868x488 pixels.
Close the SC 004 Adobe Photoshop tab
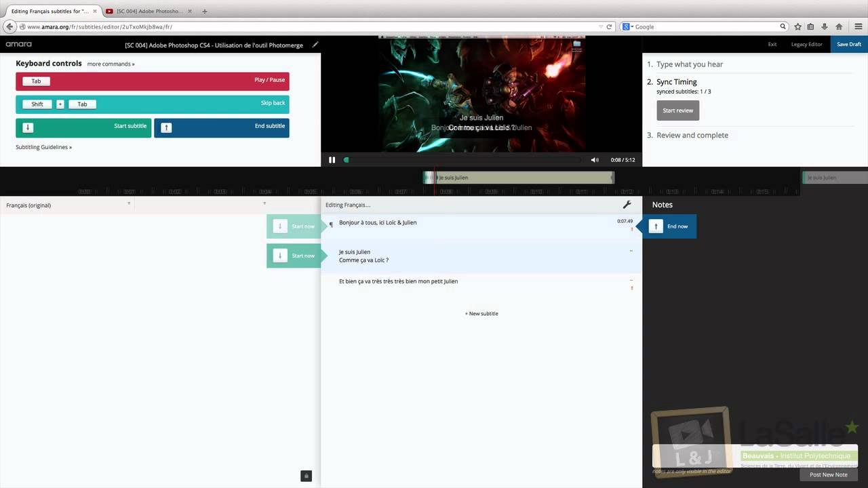click(x=191, y=12)
